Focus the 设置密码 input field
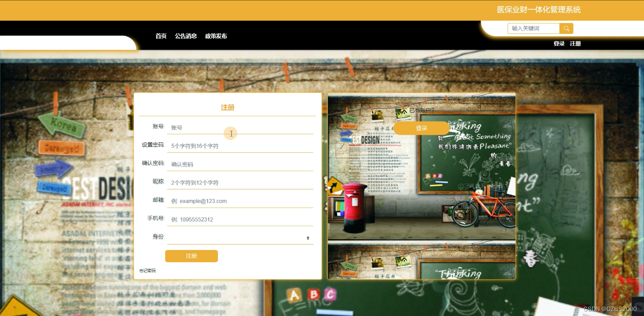The width and height of the screenshot is (644, 316). point(240,146)
